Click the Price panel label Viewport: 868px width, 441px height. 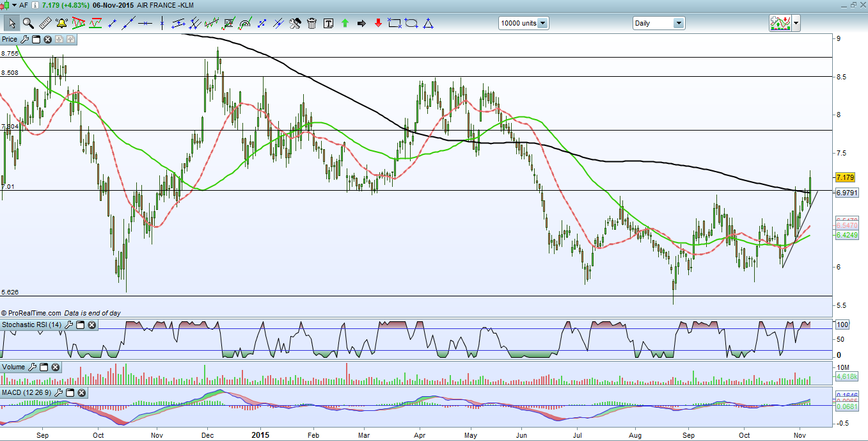coord(10,39)
